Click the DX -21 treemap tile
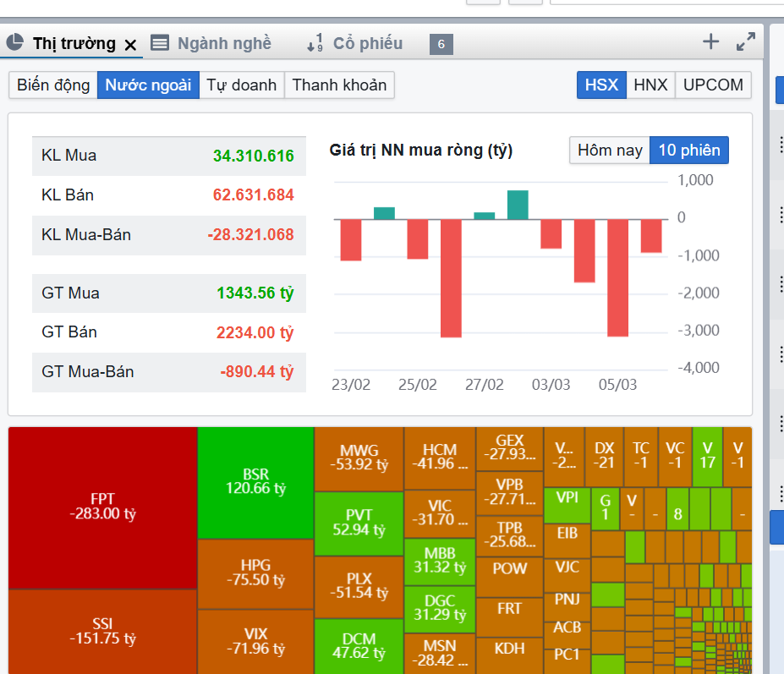This screenshot has height=674, width=784. tap(604, 457)
